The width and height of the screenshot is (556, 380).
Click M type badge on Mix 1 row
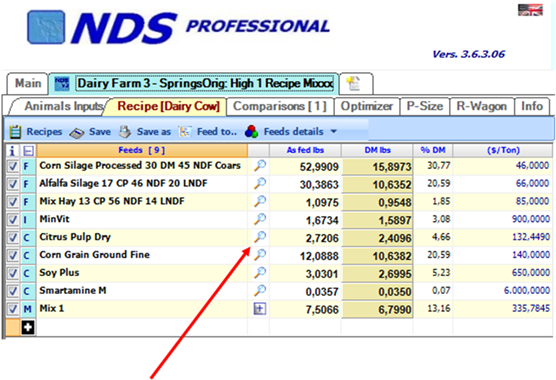click(28, 309)
